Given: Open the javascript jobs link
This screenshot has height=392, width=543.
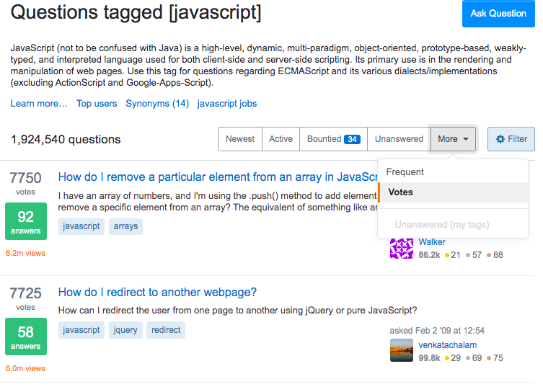Looking at the screenshot, I should point(227,104).
